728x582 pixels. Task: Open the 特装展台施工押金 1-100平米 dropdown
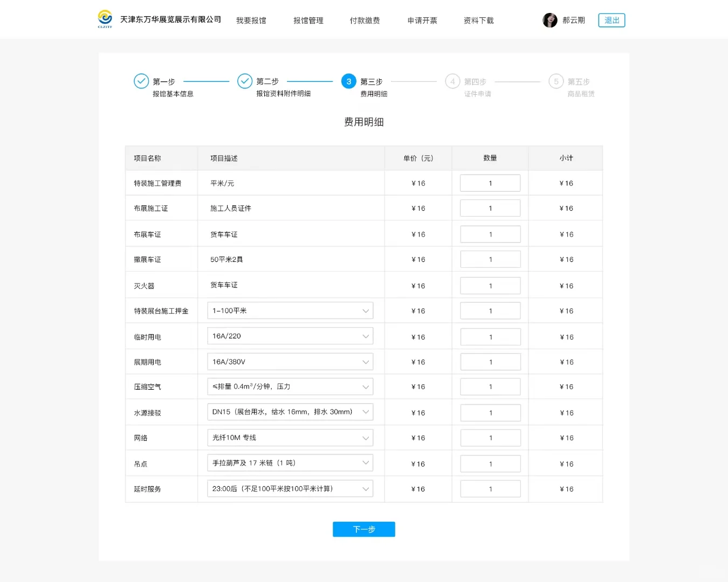[290, 310]
